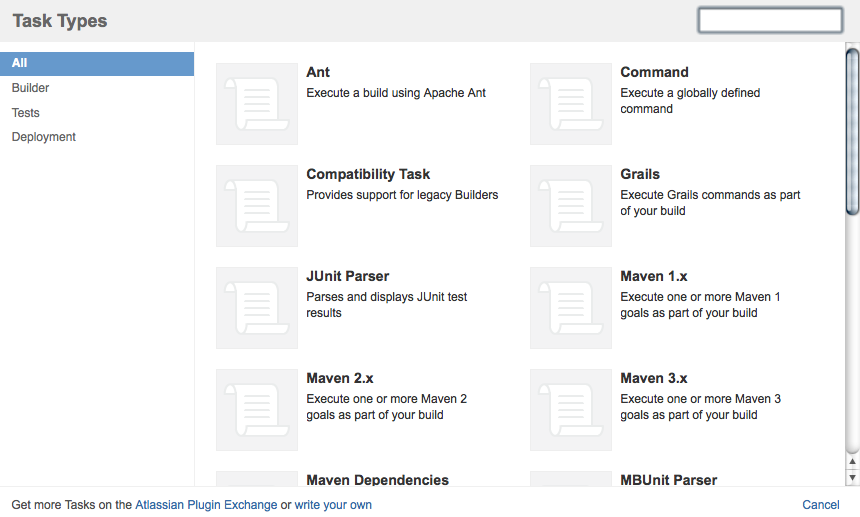Image resolution: width=860 pixels, height=517 pixels.
Task: Click the task search input field
Action: (x=770, y=20)
